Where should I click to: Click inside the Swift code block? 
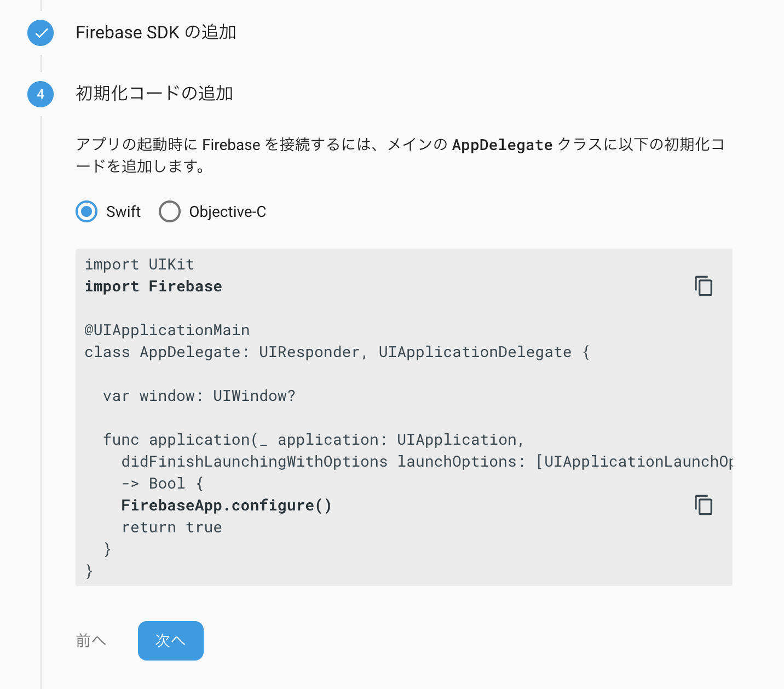point(404,417)
